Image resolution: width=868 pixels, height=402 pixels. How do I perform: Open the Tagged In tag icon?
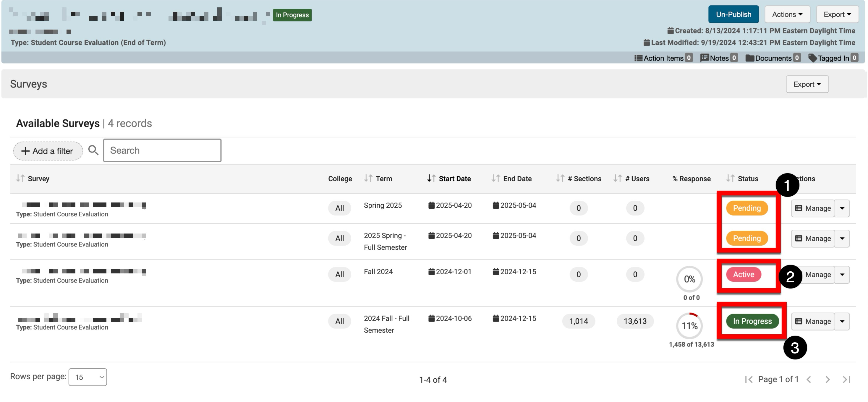pyautogui.click(x=812, y=58)
